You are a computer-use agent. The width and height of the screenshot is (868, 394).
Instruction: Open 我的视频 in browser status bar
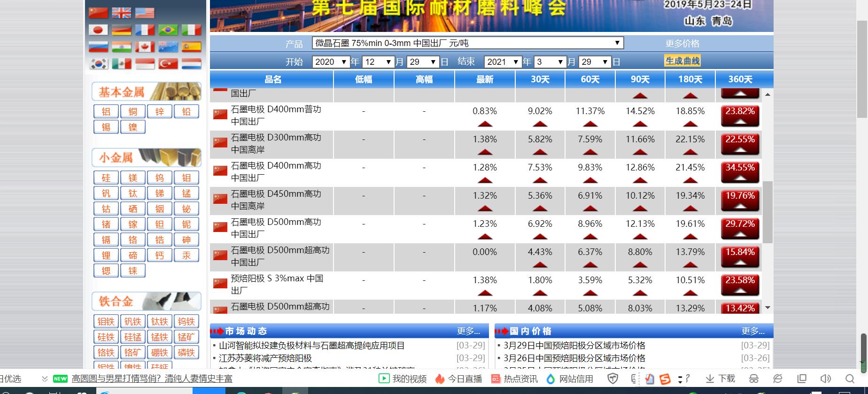(403, 379)
